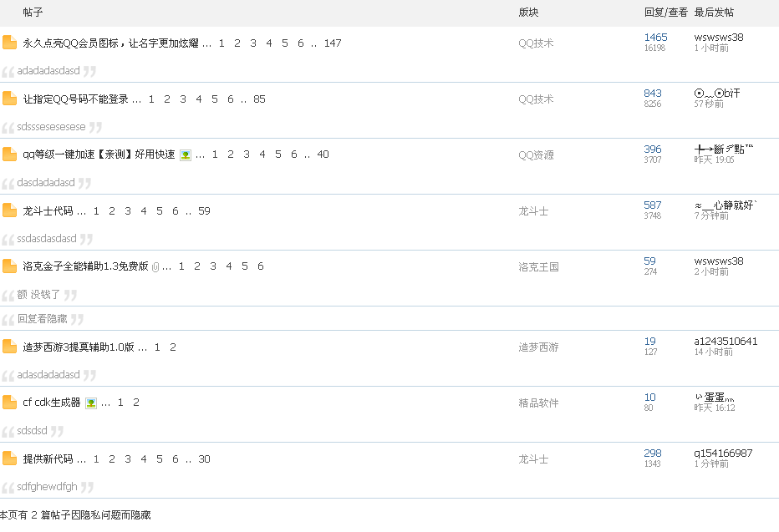Viewport: 779px width, 532px height.
Task: Open QQ技术 board in 让指定QQ号码不能登录 row
Action: (536, 99)
